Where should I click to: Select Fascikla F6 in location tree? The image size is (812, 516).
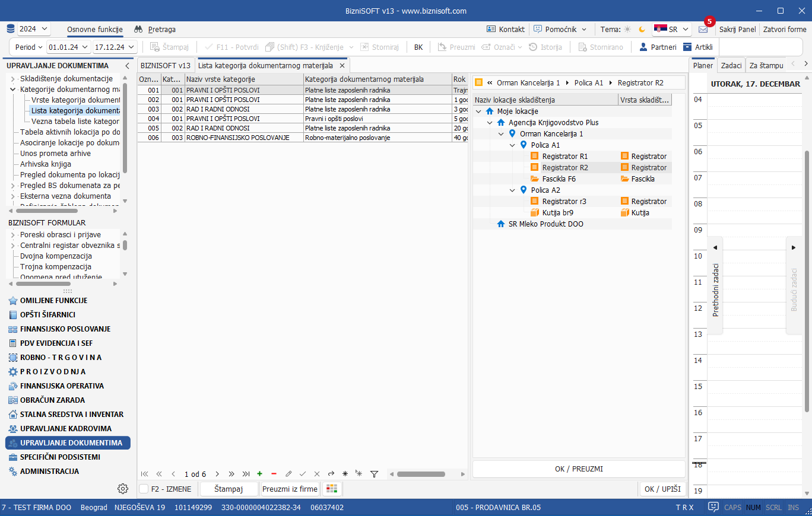559,179
